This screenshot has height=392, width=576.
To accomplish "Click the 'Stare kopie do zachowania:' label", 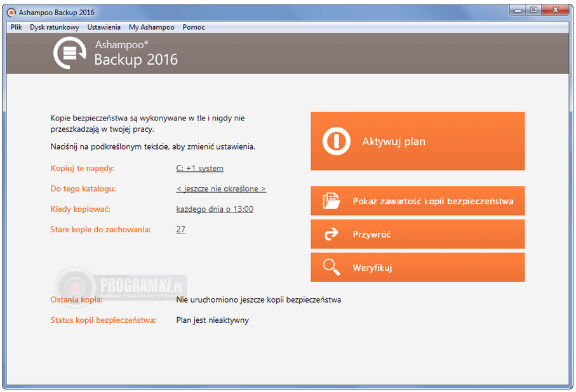I will pyautogui.click(x=100, y=230).
